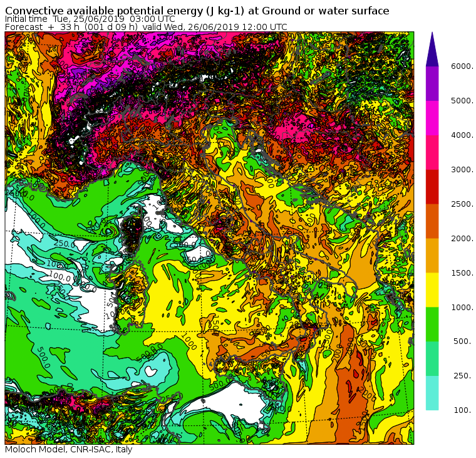Screen dimensions: 476x458
Task: Select the mint green swatch between 250 and 500
Action: pyautogui.click(x=432, y=358)
